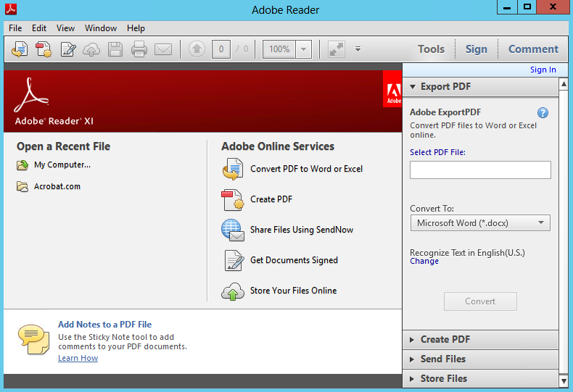Click Store Your Files Online text

[294, 291]
